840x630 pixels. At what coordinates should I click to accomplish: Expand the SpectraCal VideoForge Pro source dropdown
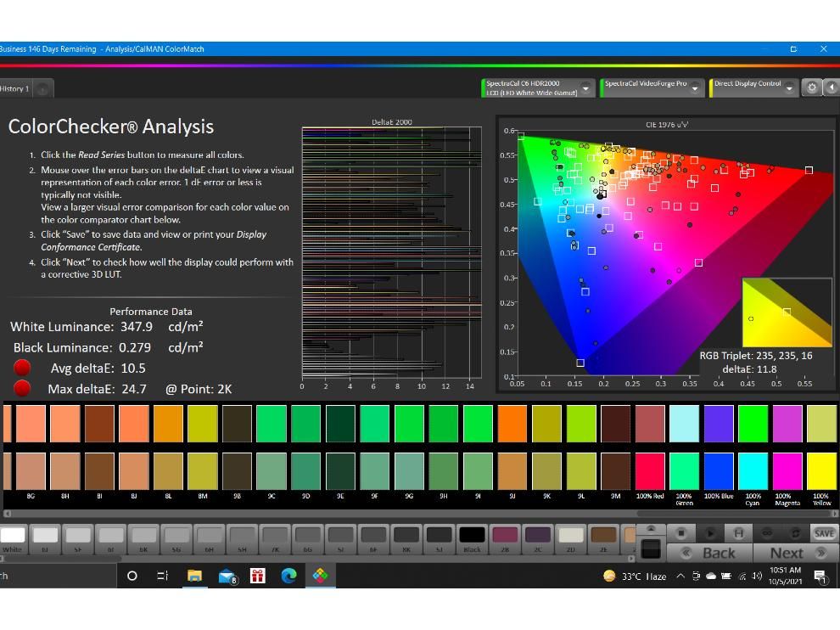(696, 87)
